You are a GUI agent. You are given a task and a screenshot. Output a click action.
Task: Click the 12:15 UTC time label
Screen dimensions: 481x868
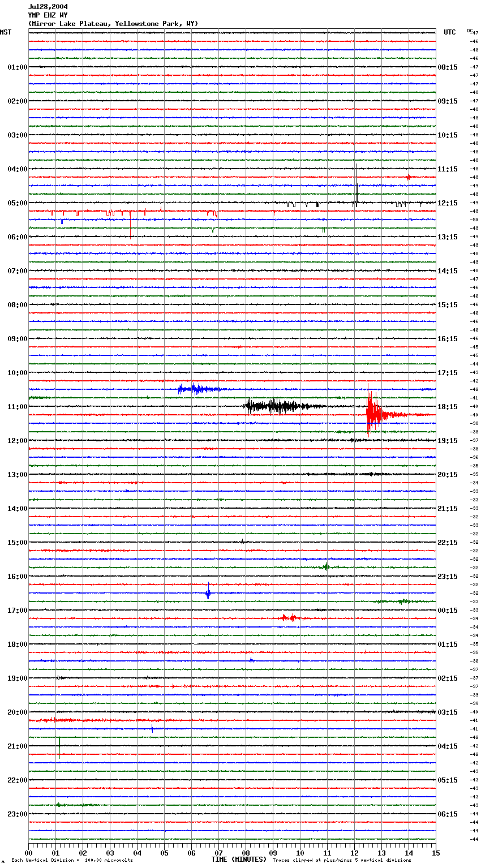point(448,203)
